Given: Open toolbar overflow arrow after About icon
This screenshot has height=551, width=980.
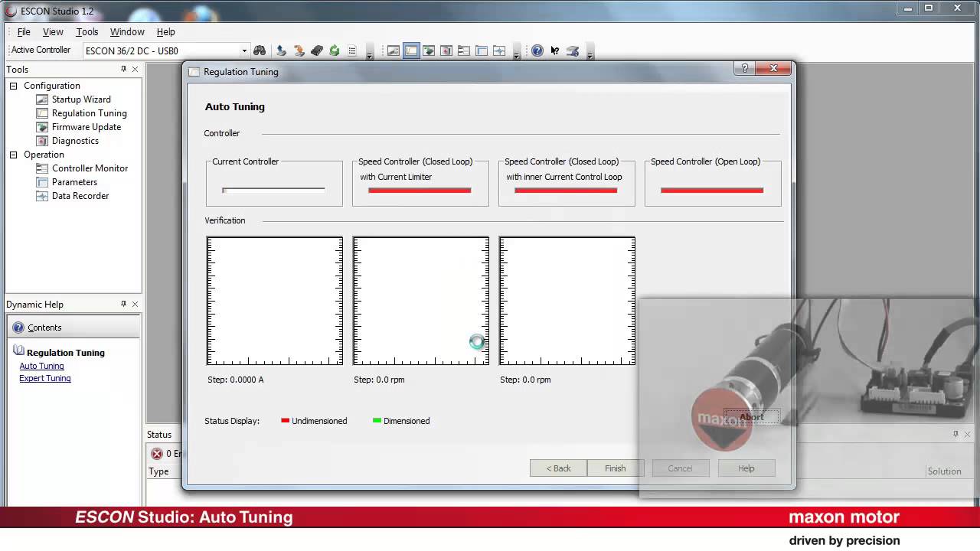Looking at the screenshot, I should point(590,52).
